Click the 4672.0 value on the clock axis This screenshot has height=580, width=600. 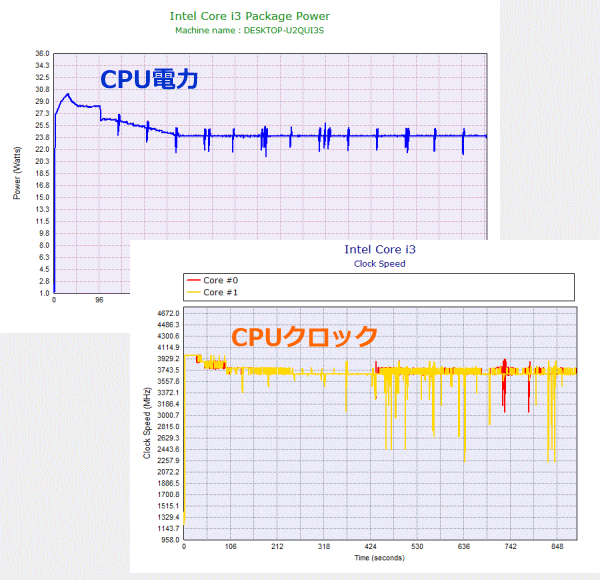click(x=168, y=314)
